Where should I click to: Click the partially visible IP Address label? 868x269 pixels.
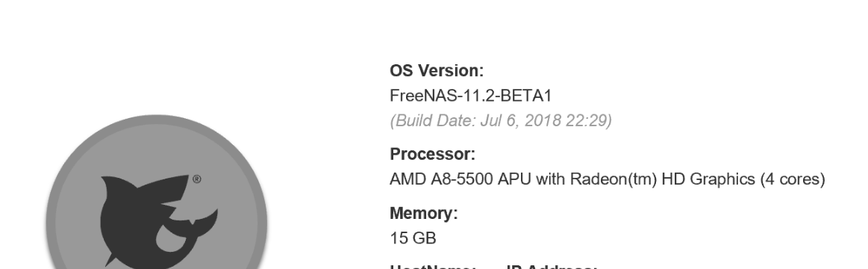(552, 267)
